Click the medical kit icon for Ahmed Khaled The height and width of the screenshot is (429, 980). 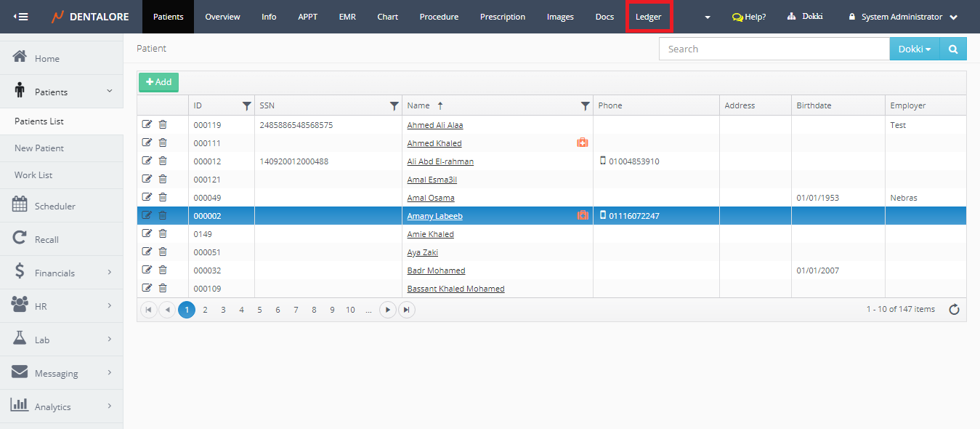[582, 143]
